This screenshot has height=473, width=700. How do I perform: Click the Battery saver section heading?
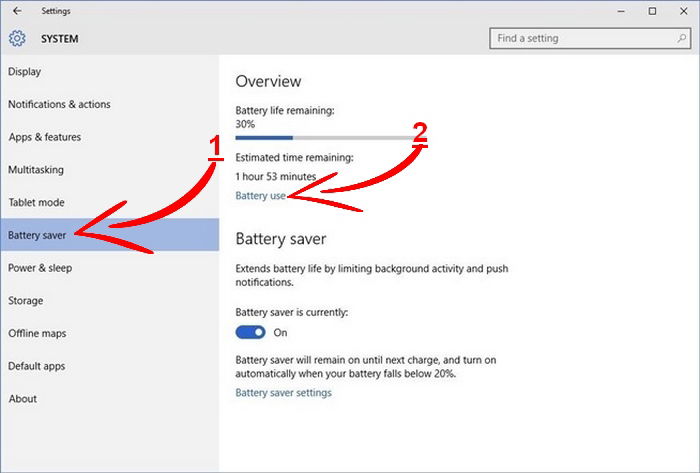pyautogui.click(x=281, y=239)
